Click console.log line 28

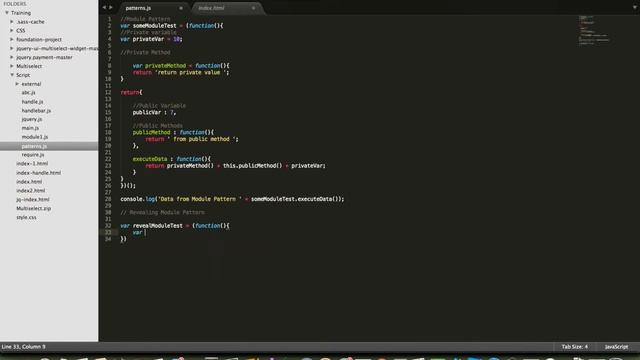(x=232, y=199)
